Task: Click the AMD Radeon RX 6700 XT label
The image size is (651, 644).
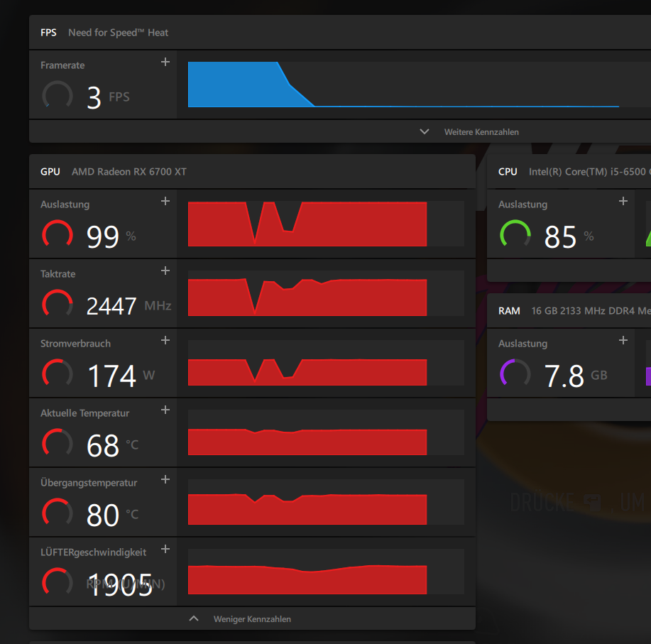Action: [129, 172]
